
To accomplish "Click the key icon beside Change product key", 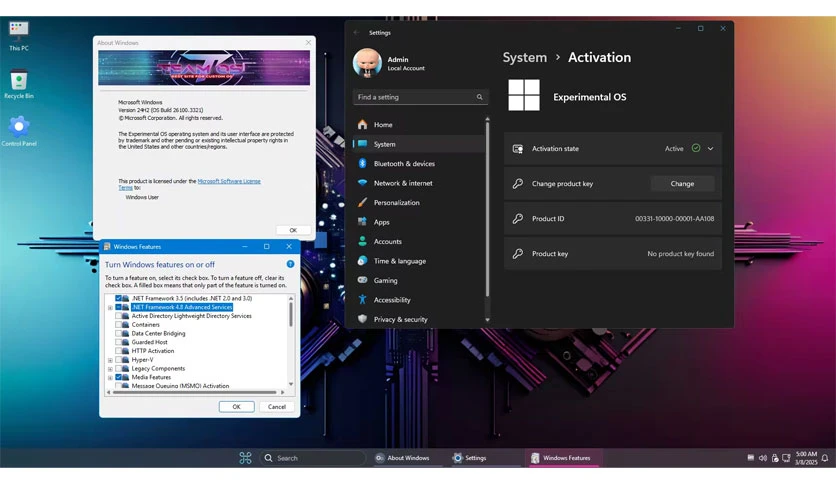I will 518,183.
